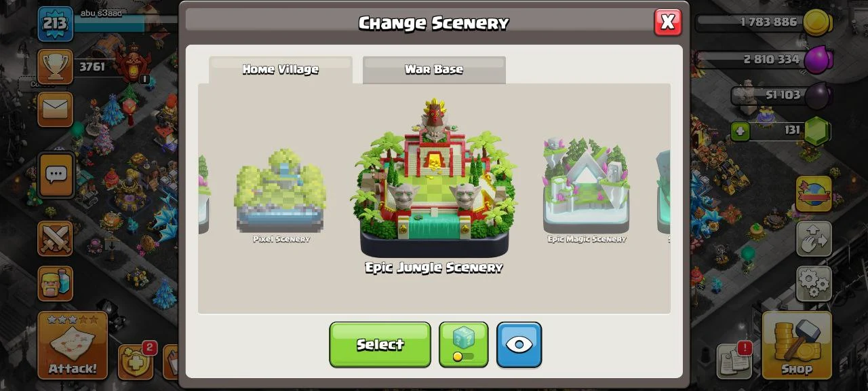
Task: Tap the trophy count icon
Action: click(x=55, y=67)
